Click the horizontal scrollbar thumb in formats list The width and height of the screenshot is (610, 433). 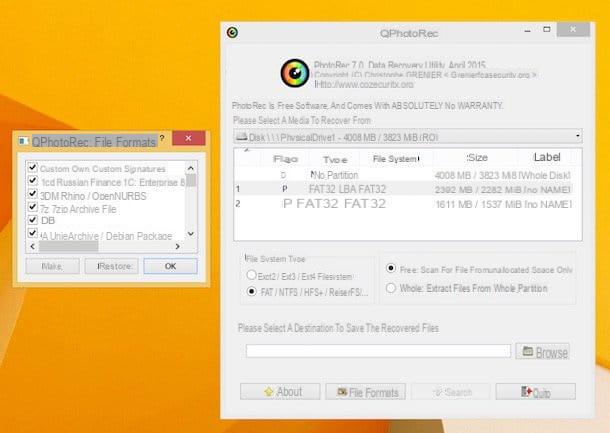coord(68,246)
